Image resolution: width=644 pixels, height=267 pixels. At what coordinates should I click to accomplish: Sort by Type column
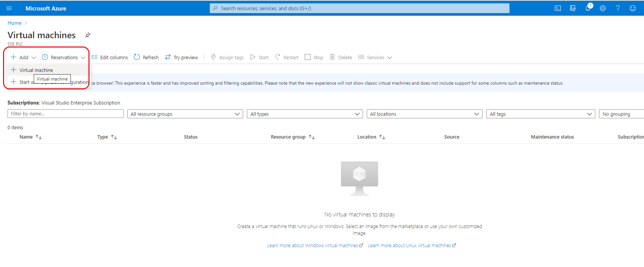click(x=107, y=137)
